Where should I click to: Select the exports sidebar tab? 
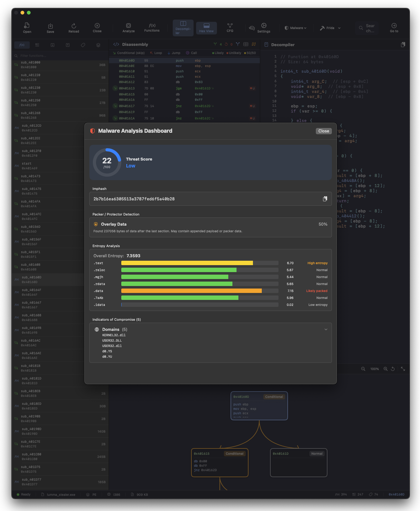tap(68, 45)
